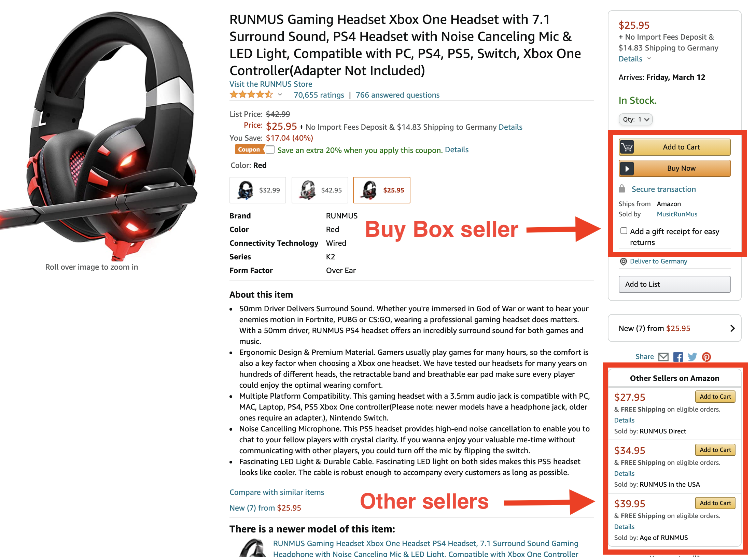Share the product on Facebook

pos(678,357)
